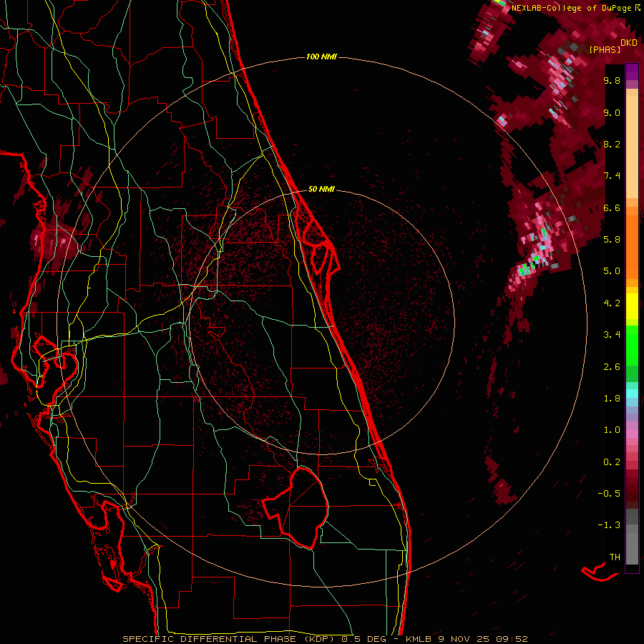
Task: Click the 1.8 value on color scale
Action: (612, 399)
